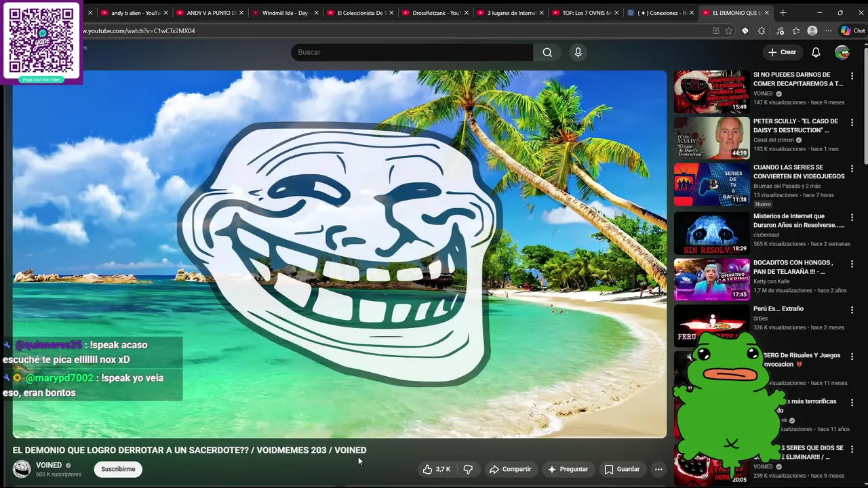
Task: Open options menu for 'CUANDO LAS SERIES' video
Action: pos(852,168)
